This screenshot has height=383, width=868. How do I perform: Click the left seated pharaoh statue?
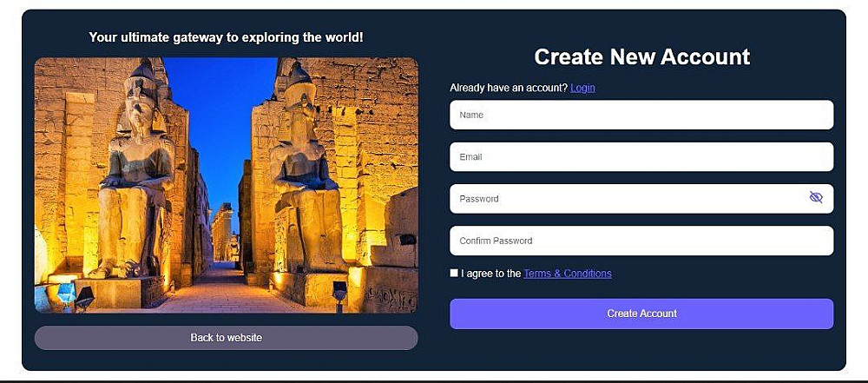(135, 172)
